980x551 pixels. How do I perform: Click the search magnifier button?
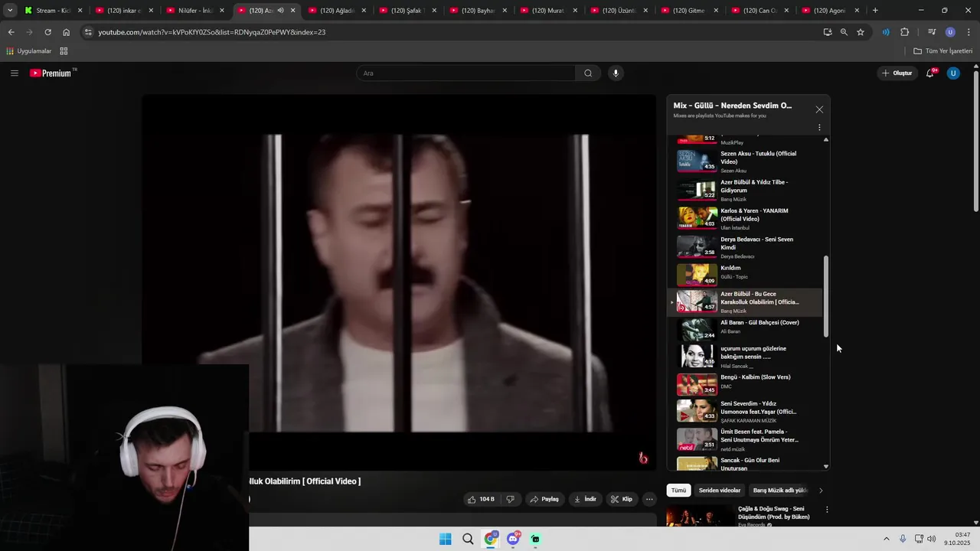point(588,73)
